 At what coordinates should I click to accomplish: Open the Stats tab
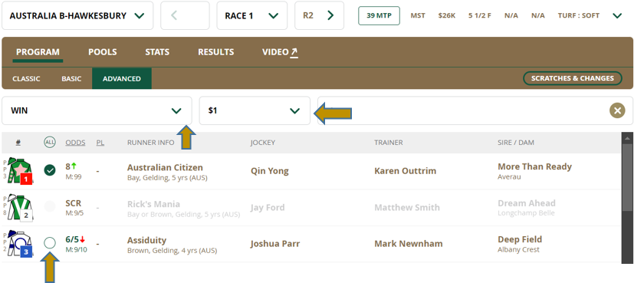(157, 52)
